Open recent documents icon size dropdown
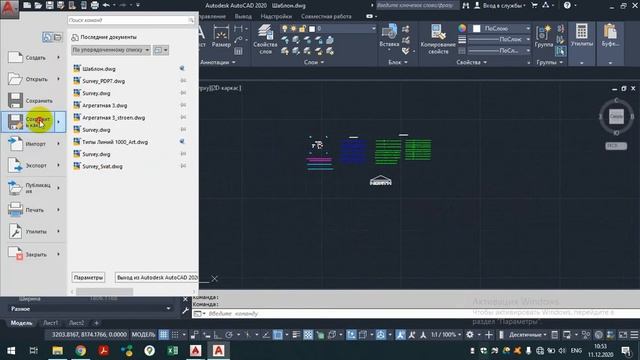 tap(160, 50)
